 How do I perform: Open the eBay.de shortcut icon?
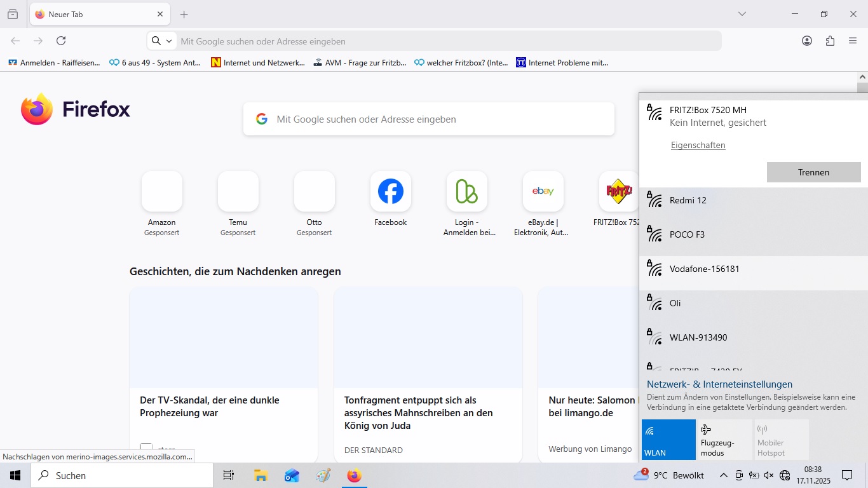coord(543,191)
